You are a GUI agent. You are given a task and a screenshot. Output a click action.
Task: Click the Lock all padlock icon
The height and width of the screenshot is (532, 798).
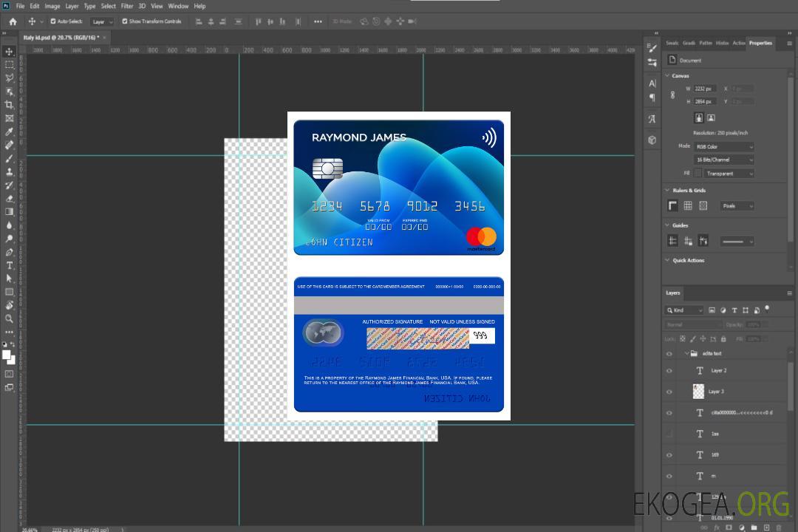click(723, 338)
